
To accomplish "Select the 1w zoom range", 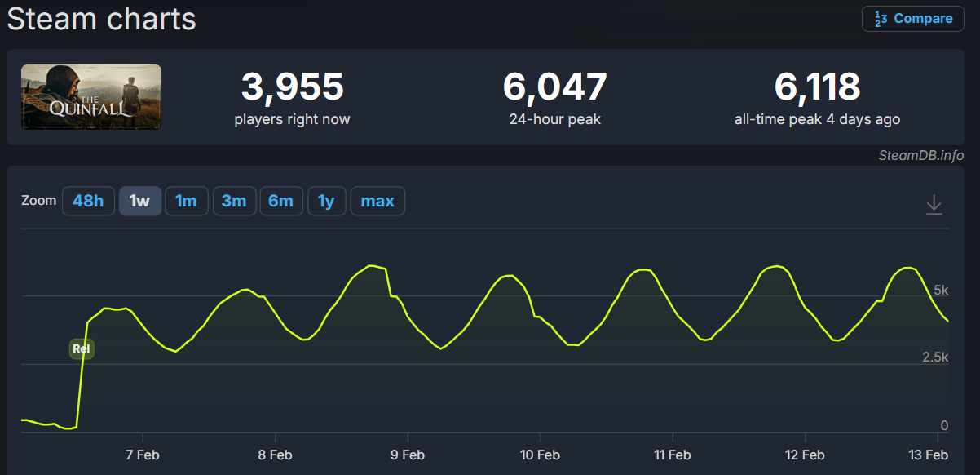I will pyautogui.click(x=139, y=201).
